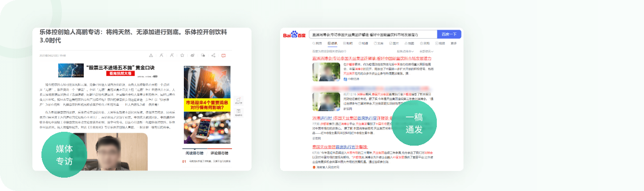Expand the 全部资讯 filter dropdown
644x191 pixels.
click(x=425, y=51)
